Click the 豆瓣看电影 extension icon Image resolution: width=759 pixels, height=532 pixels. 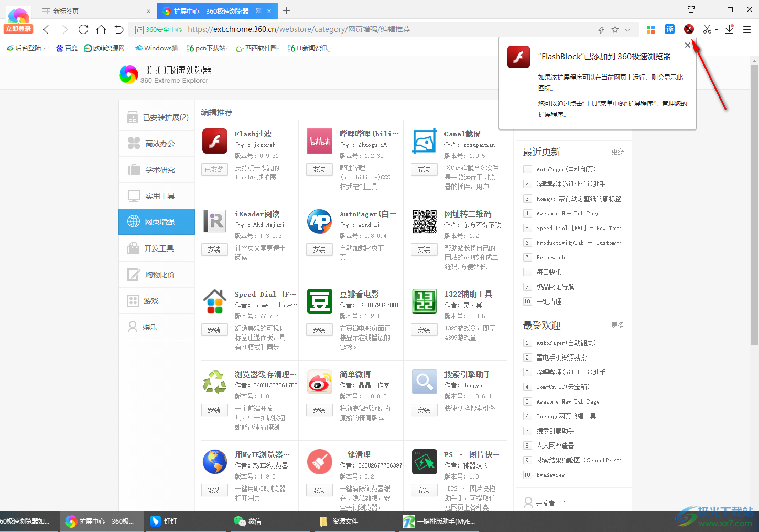point(320,301)
